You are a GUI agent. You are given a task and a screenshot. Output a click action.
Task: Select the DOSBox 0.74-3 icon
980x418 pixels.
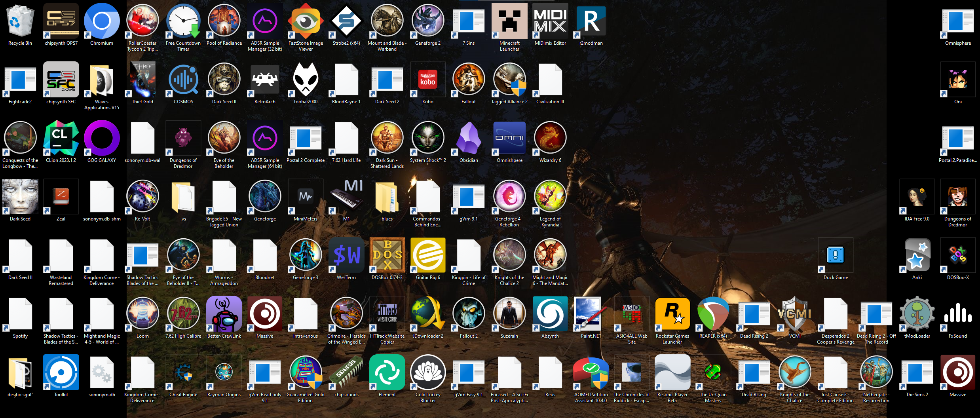point(387,255)
